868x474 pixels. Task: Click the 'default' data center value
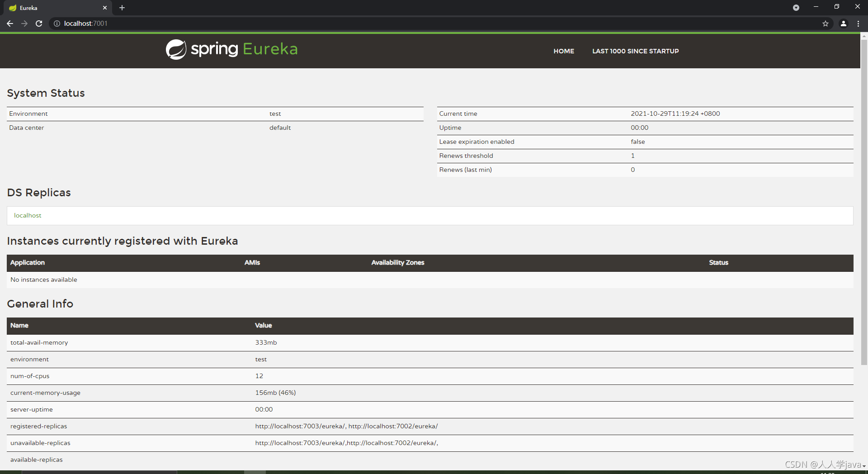[280, 128]
